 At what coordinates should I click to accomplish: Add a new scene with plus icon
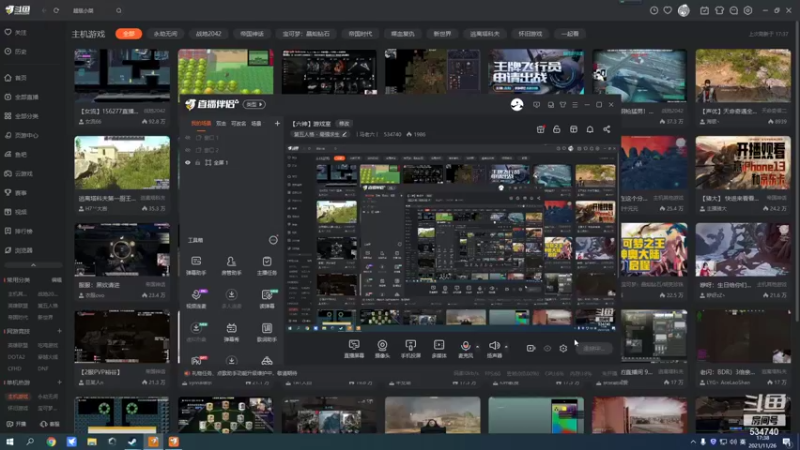pyautogui.click(x=277, y=123)
